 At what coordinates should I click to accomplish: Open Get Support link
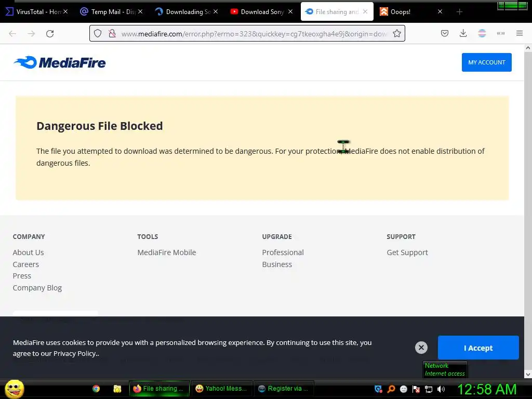click(x=407, y=252)
